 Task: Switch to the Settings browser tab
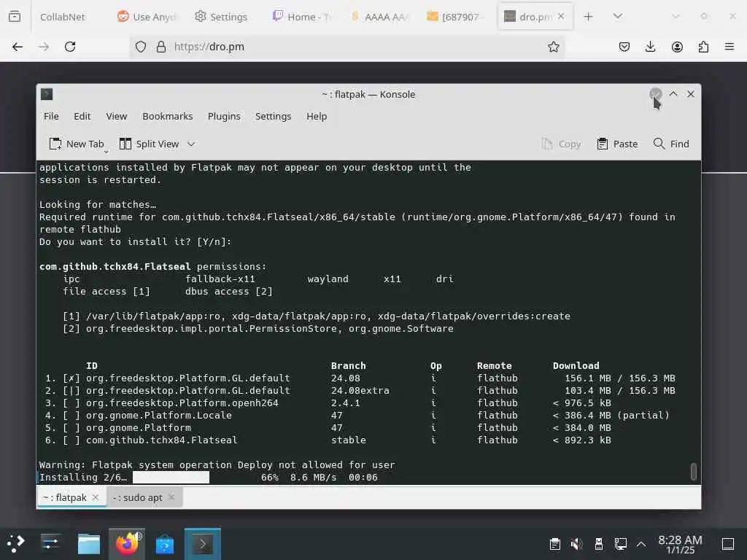221,17
